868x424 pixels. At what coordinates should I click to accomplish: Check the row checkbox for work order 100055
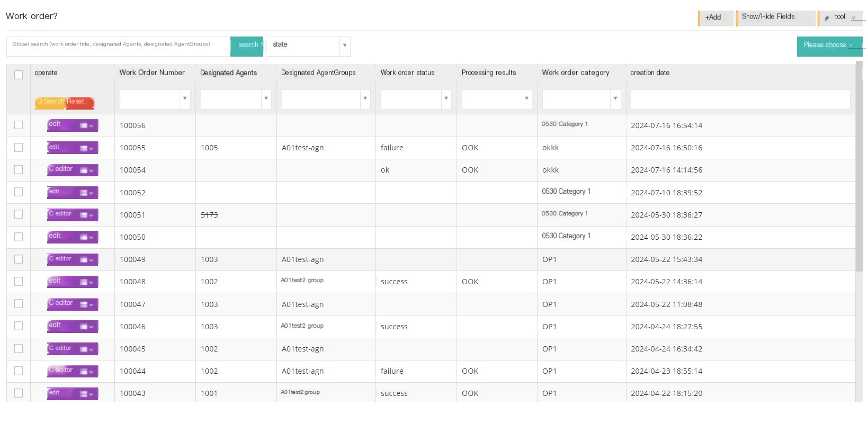click(19, 147)
